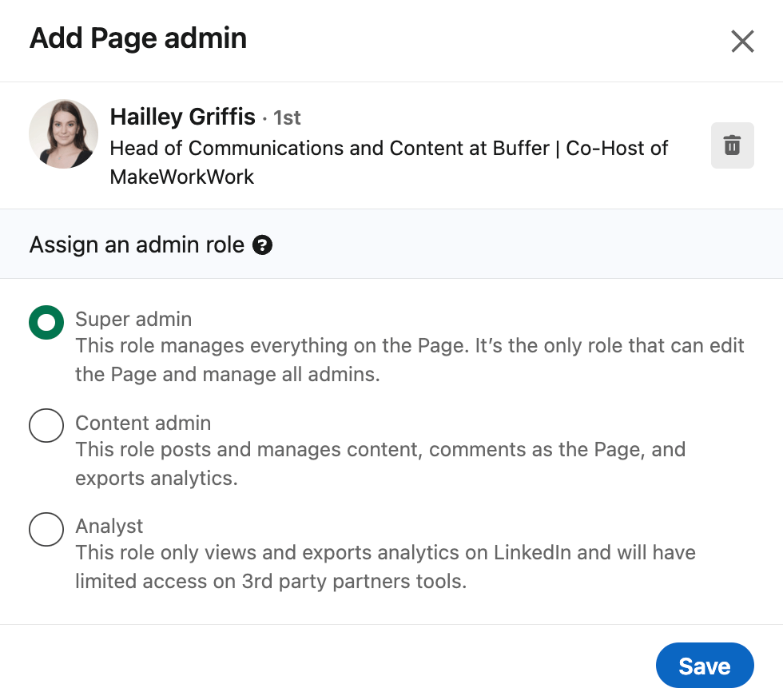
Task: Open the Hailley Griffis name link
Action: tap(182, 117)
